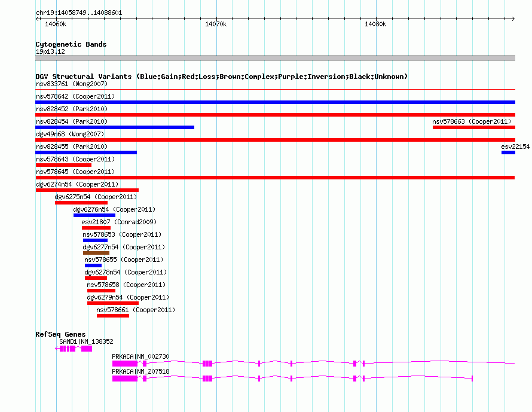Click the gray 19p13.12 cytoband bar
The image size is (532, 412).
[x=275, y=58]
